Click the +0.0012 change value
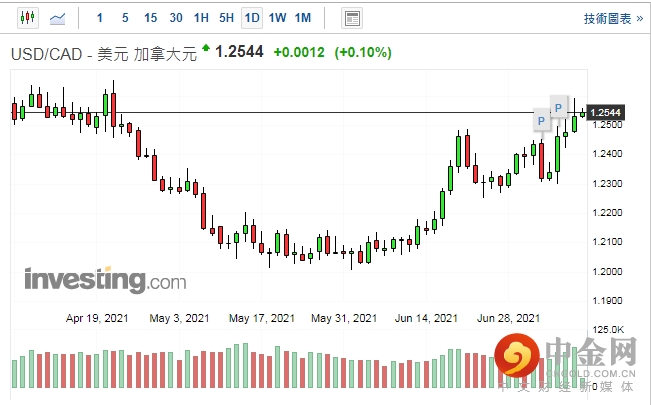651x405 pixels. (x=299, y=52)
